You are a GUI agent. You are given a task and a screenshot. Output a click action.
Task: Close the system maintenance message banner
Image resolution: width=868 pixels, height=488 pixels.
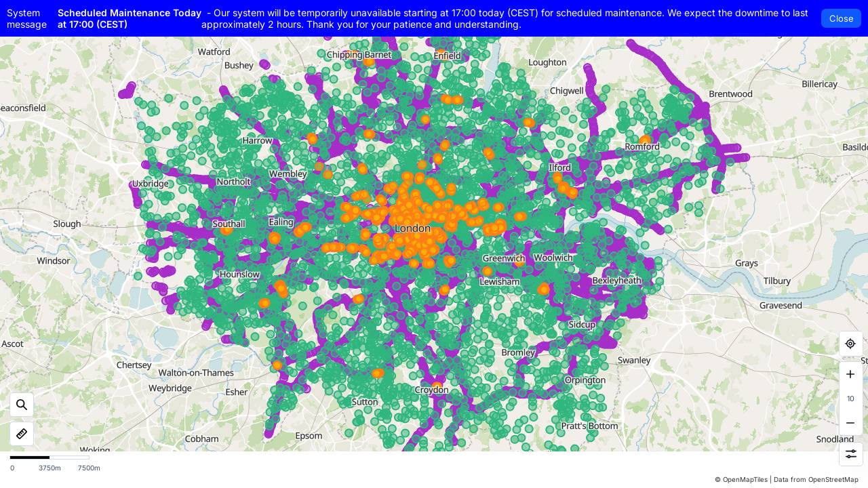[x=841, y=18]
